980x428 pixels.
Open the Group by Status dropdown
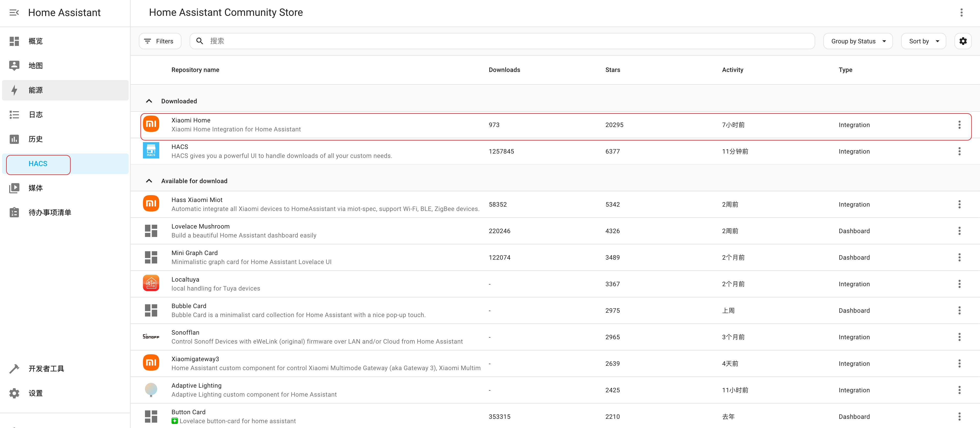[x=858, y=41]
